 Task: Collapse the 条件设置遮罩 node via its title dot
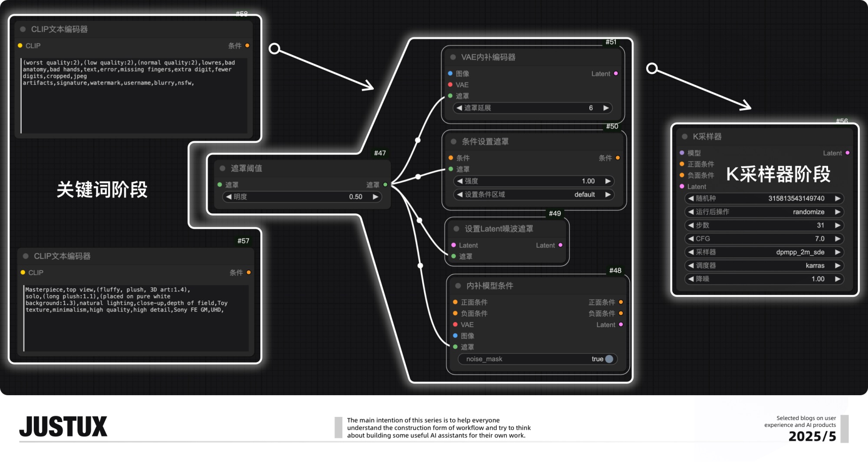click(454, 142)
